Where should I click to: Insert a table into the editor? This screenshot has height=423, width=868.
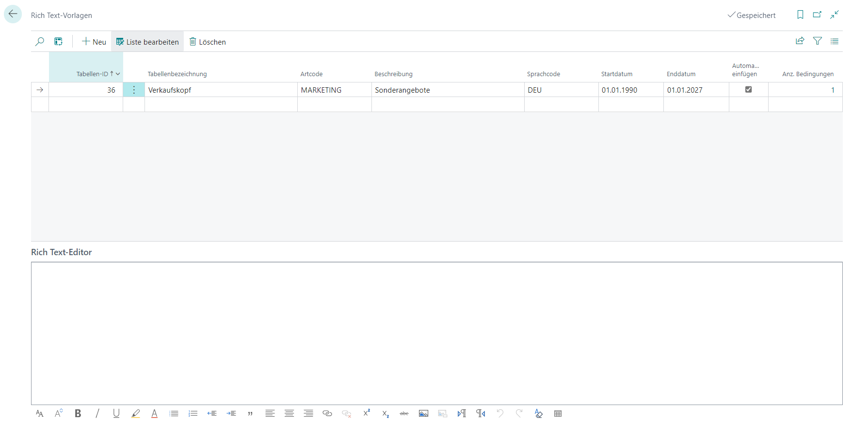click(558, 413)
